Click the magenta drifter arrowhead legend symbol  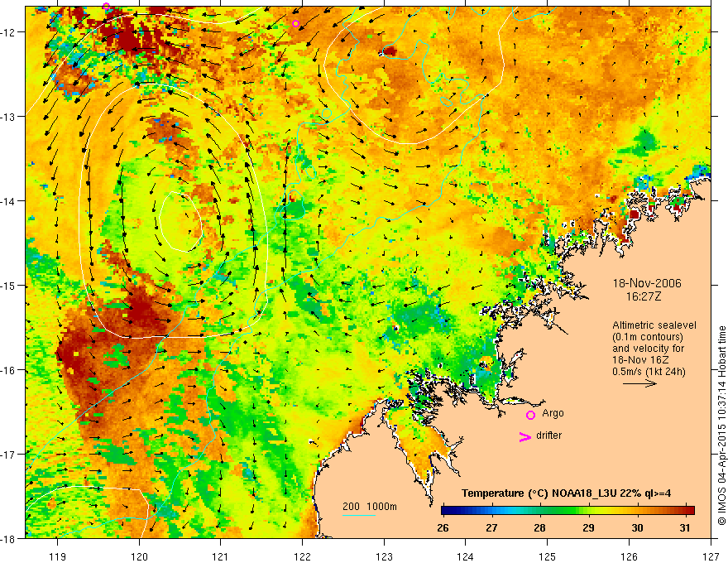click(524, 437)
